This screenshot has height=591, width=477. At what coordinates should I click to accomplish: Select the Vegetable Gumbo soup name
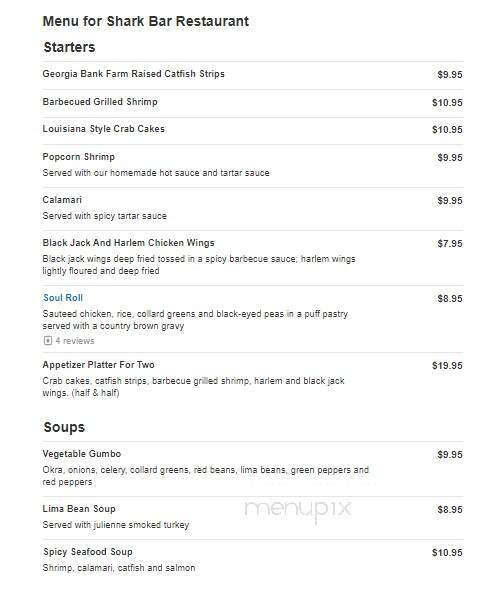click(82, 454)
